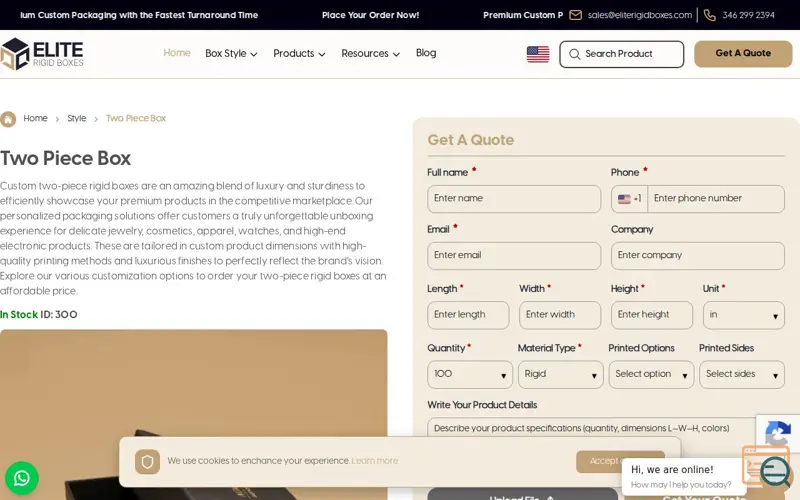This screenshot has width=800, height=500.
Task: Click the Height input field
Action: coord(652,315)
